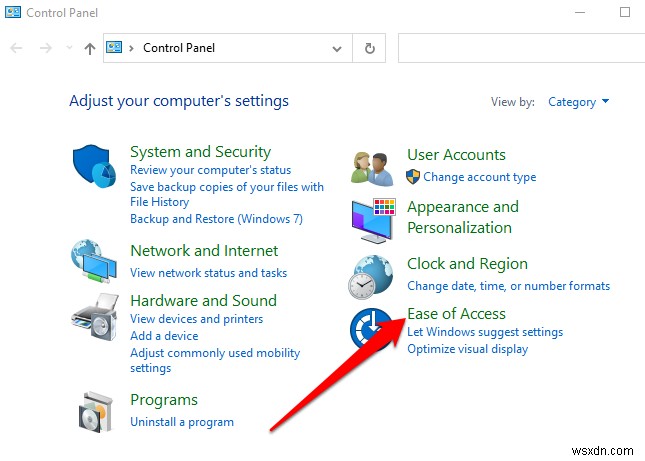The height and width of the screenshot is (461, 645).
Task: Open the System and Security shield icon
Action: (94, 166)
